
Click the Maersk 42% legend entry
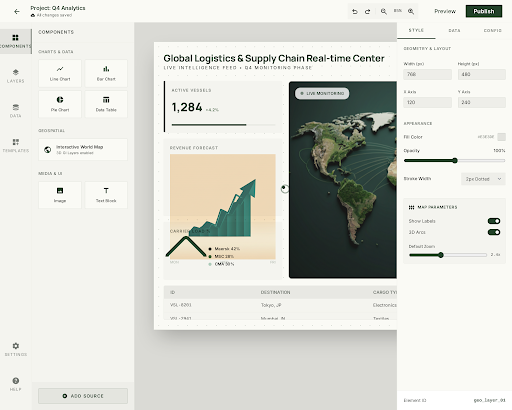pyautogui.click(x=224, y=249)
